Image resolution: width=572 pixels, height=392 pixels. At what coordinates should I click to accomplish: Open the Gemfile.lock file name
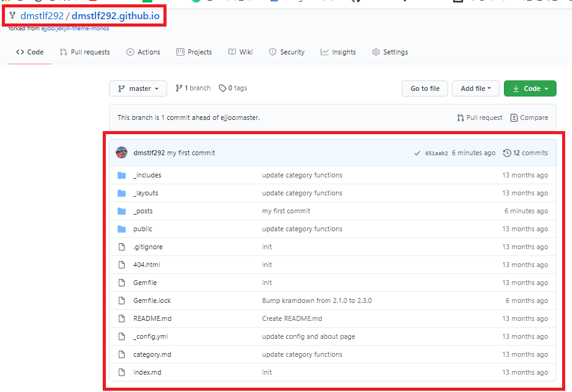[152, 300]
